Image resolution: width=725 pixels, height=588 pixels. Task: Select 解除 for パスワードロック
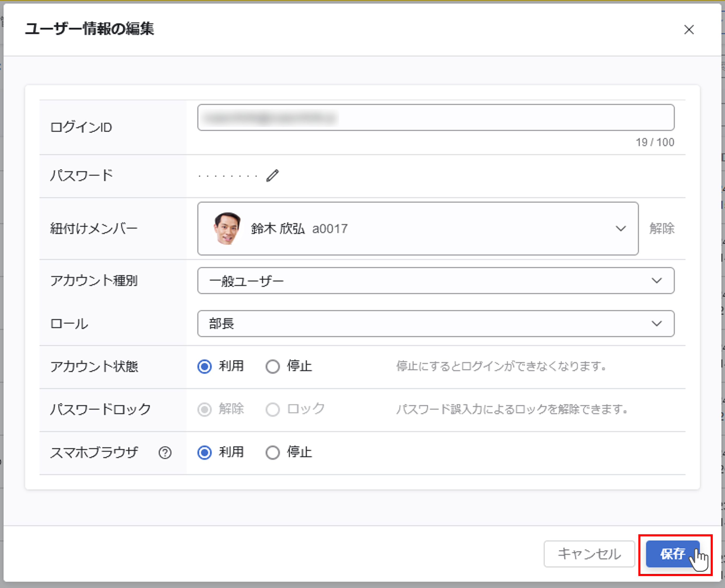coord(205,409)
